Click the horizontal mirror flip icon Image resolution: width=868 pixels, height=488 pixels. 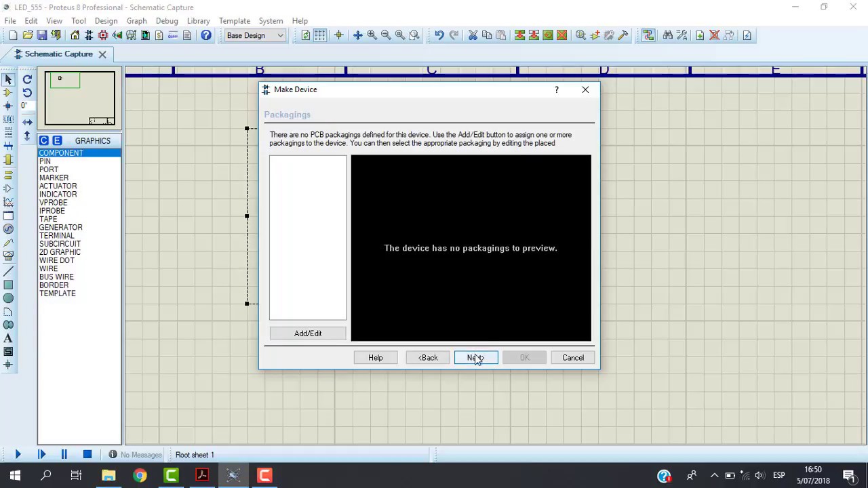(x=27, y=122)
